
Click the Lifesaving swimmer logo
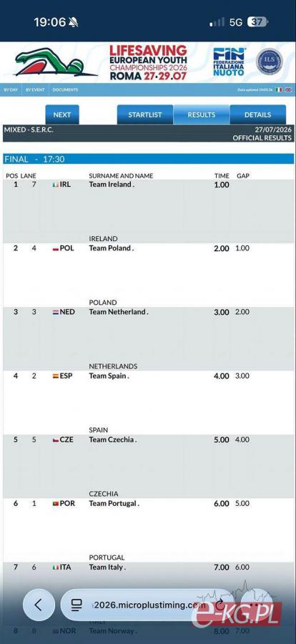click(56, 63)
